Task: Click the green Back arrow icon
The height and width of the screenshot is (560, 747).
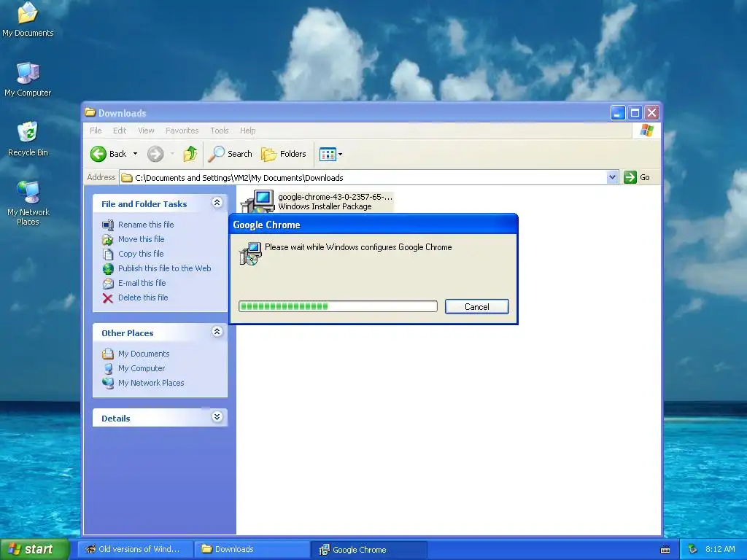Action: (98, 154)
